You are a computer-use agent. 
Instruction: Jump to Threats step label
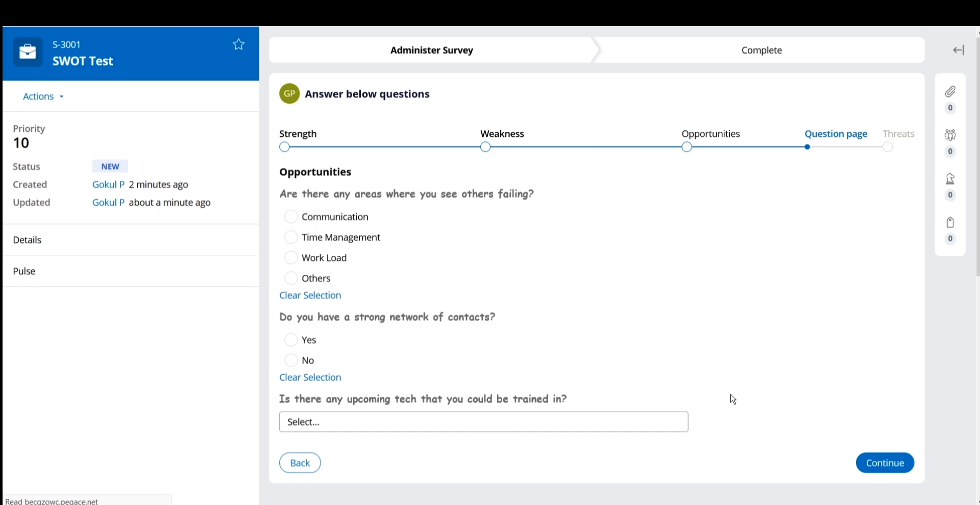pyautogui.click(x=898, y=134)
